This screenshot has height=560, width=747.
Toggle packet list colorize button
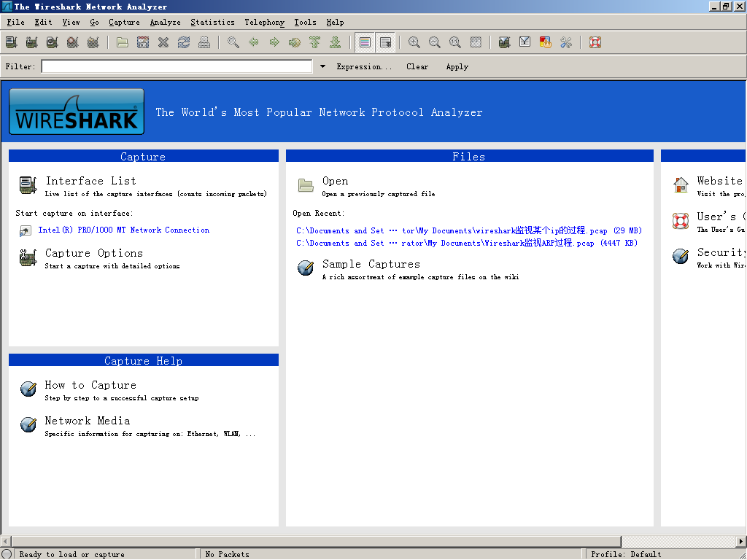pos(365,42)
